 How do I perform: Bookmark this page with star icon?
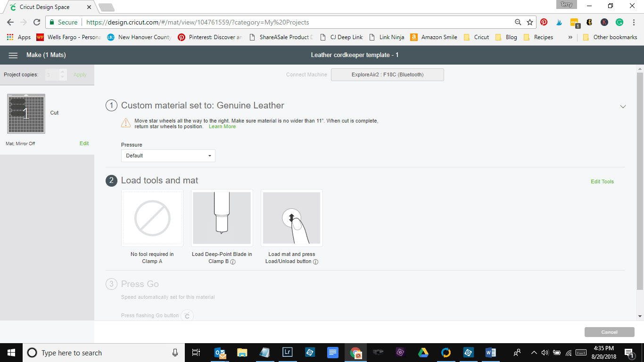point(530,22)
